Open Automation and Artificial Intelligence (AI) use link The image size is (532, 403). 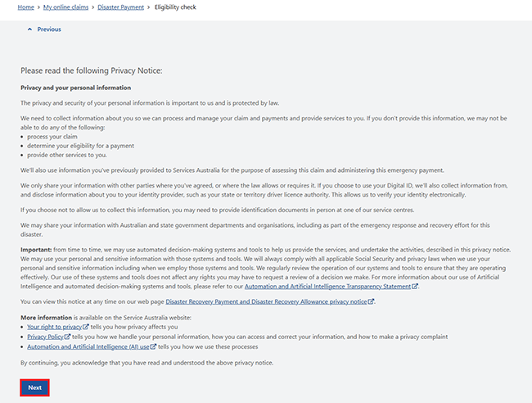[x=88, y=346]
